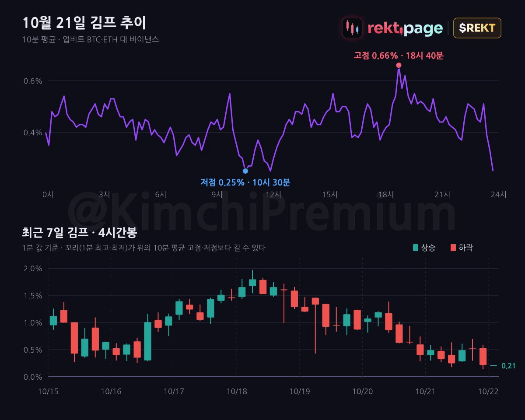Click the label '고점 0.66% · 18시 40분'
The width and height of the screenshot is (525, 420).
click(399, 55)
